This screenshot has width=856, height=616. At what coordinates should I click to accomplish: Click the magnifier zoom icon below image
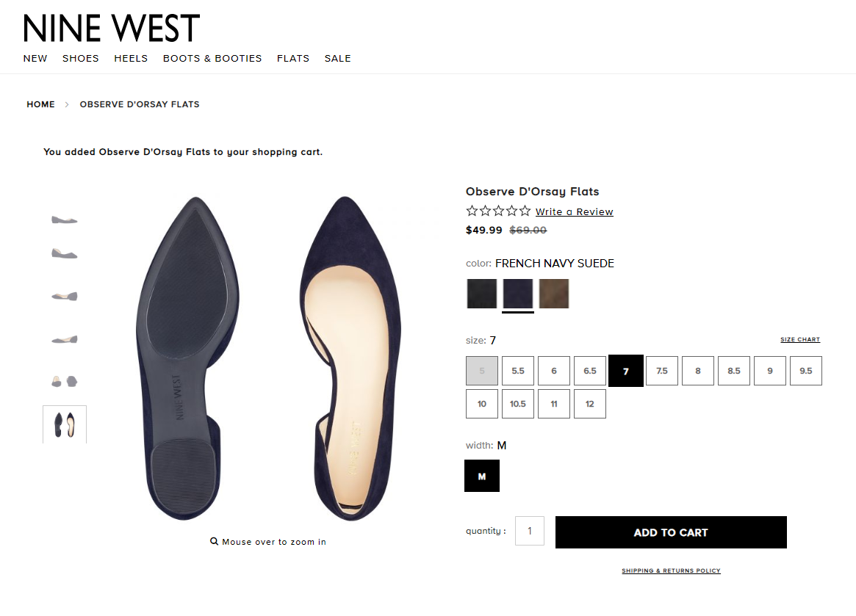[x=214, y=542]
